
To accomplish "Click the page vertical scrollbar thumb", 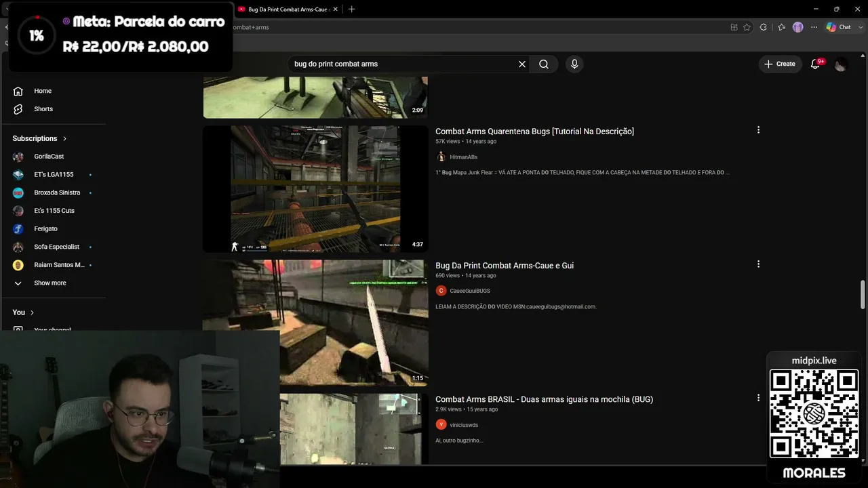I will pyautogui.click(x=863, y=294).
